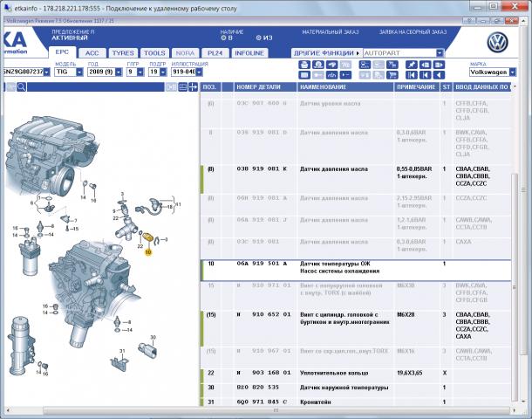Screen dimensions: 532x419
Task: Switch to the TOOLS tab
Action: pyautogui.click(x=154, y=53)
